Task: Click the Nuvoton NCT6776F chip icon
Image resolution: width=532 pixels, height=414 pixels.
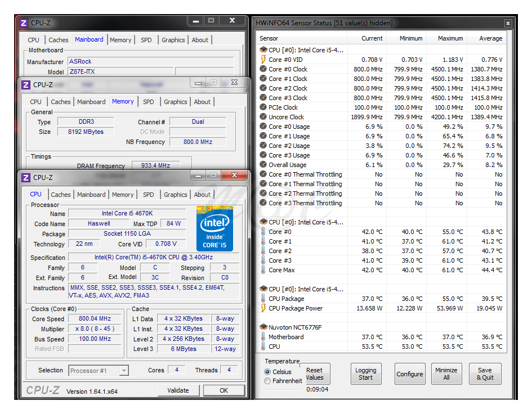Action: coord(263,327)
